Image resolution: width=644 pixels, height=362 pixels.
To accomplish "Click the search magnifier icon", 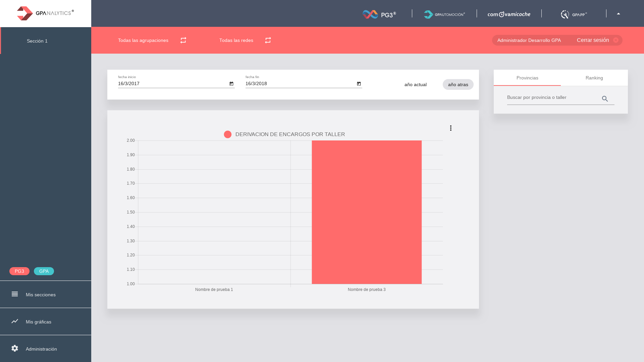I will click(x=605, y=99).
